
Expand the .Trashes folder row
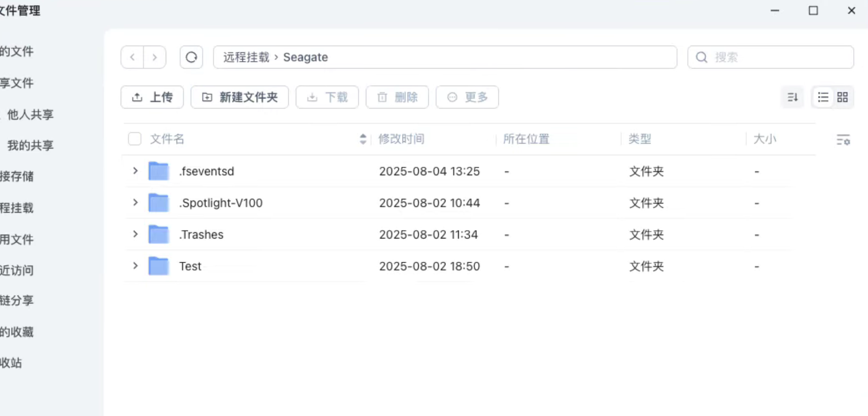tap(135, 234)
